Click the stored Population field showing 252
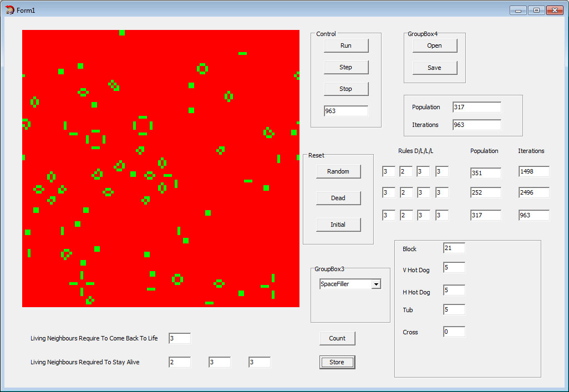 coord(486,192)
